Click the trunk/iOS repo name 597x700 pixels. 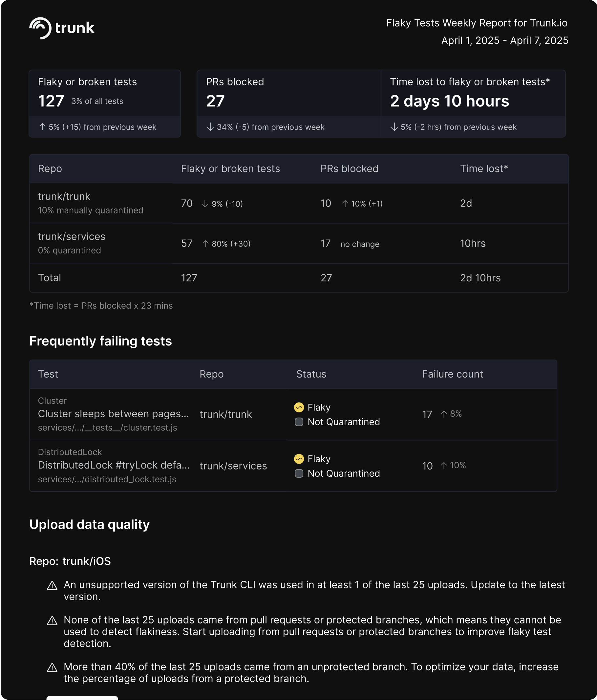87,561
